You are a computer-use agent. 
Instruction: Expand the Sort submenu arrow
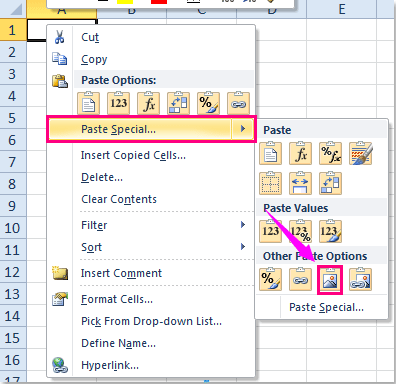click(243, 247)
